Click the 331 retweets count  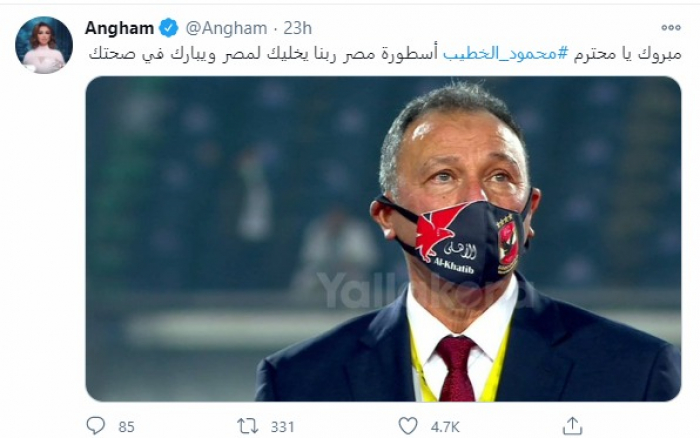pyautogui.click(x=282, y=427)
